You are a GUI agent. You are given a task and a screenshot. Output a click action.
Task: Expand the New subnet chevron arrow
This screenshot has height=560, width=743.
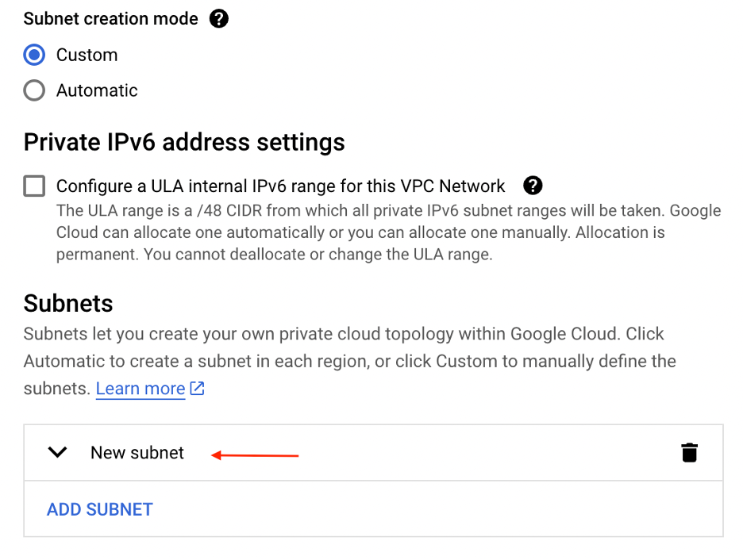point(57,453)
